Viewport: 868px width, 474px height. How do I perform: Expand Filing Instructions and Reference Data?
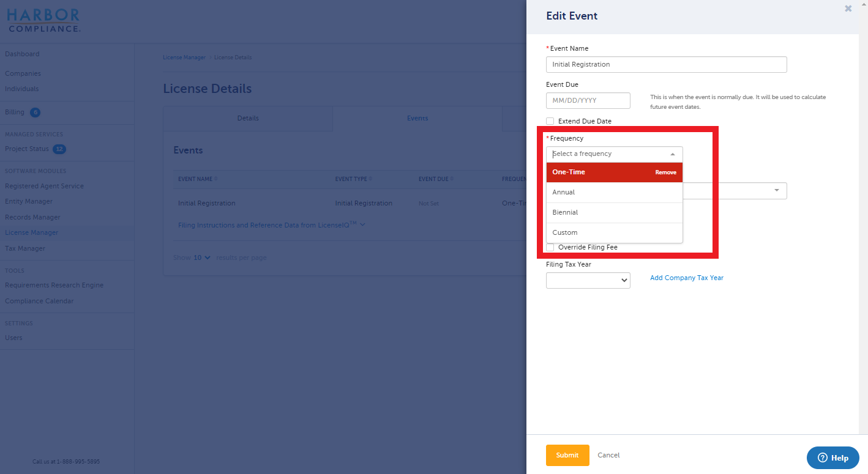click(272, 225)
